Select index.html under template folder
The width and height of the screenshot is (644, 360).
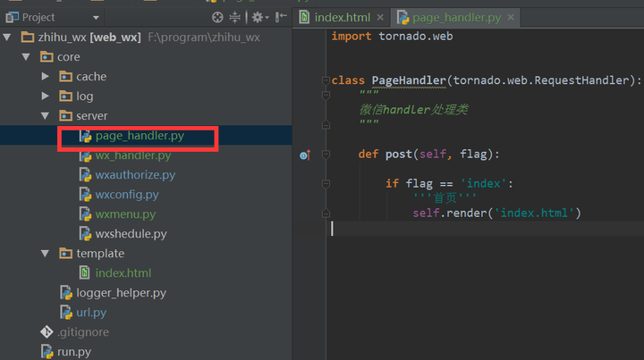click(x=123, y=273)
